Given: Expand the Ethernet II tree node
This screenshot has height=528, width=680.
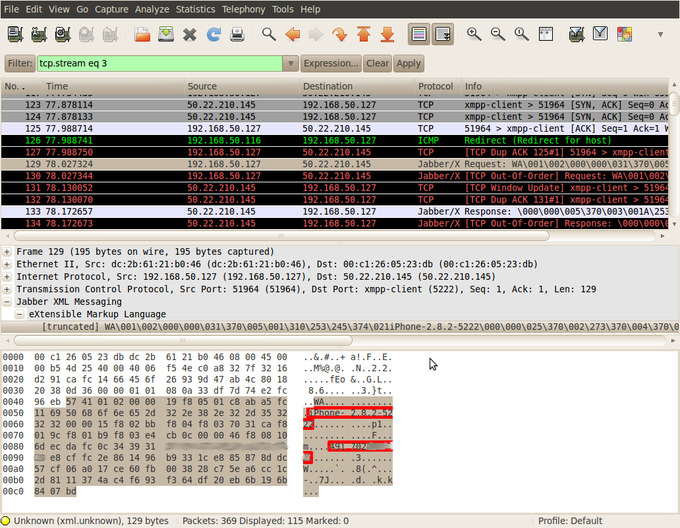Looking at the screenshot, I should click(x=8, y=263).
